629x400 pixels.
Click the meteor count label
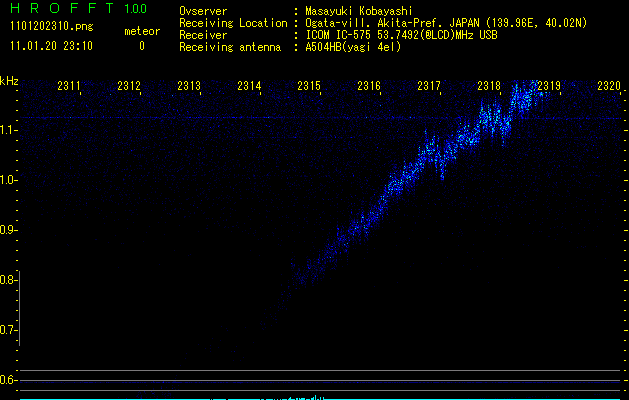(142, 31)
